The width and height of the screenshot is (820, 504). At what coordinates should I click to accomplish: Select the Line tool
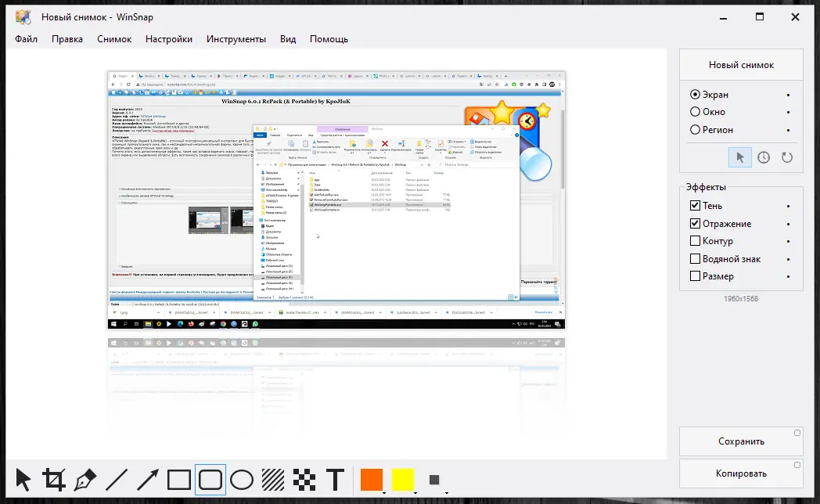[117, 480]
